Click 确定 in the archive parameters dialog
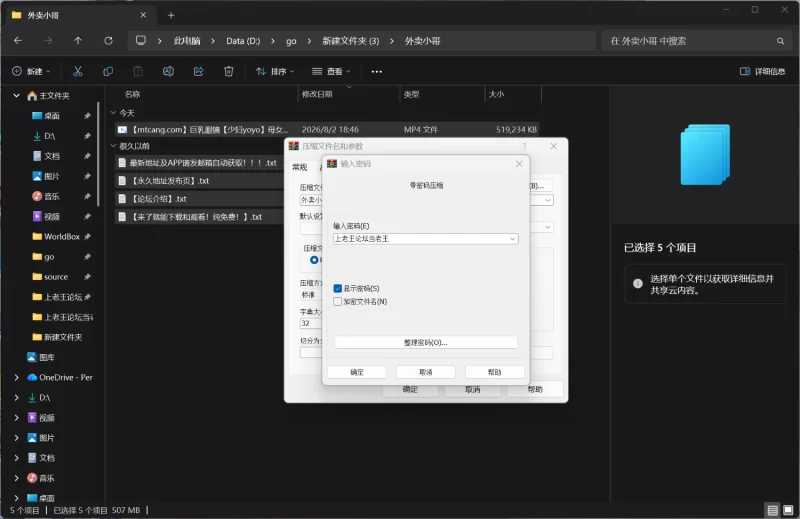This screenshot has height=519, width=800. 410,389
